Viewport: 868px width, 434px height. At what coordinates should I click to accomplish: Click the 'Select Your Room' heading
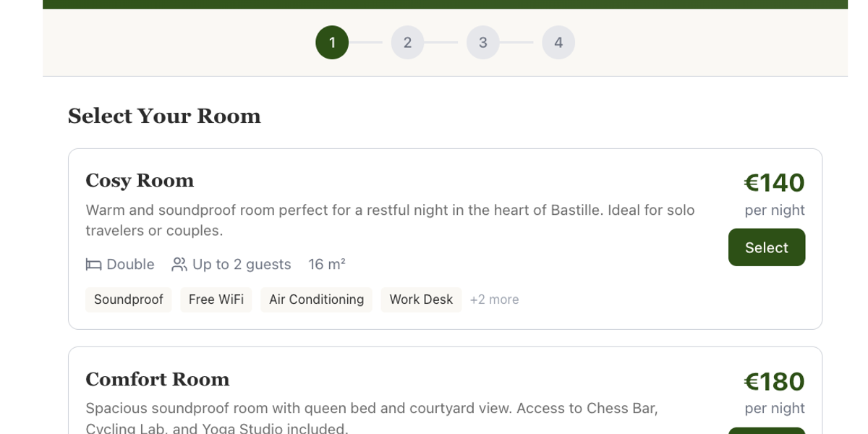point(164,116)
